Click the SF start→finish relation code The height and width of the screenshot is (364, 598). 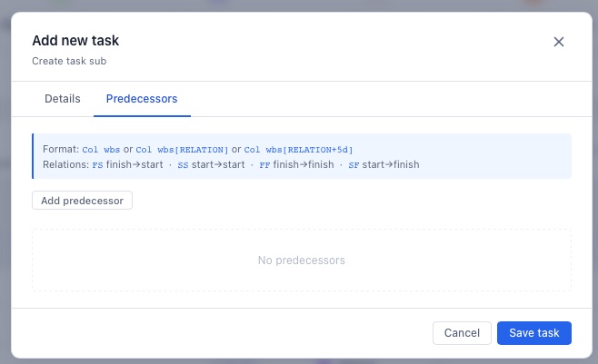(x=354, y=165)
